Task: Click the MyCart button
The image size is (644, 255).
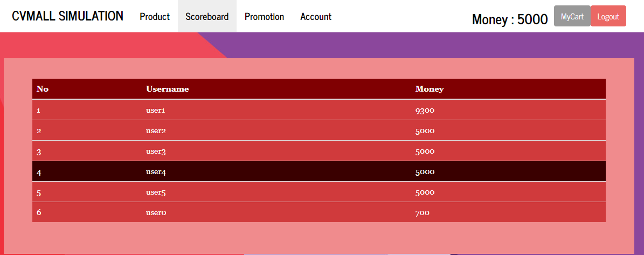Action: [572, 16]
